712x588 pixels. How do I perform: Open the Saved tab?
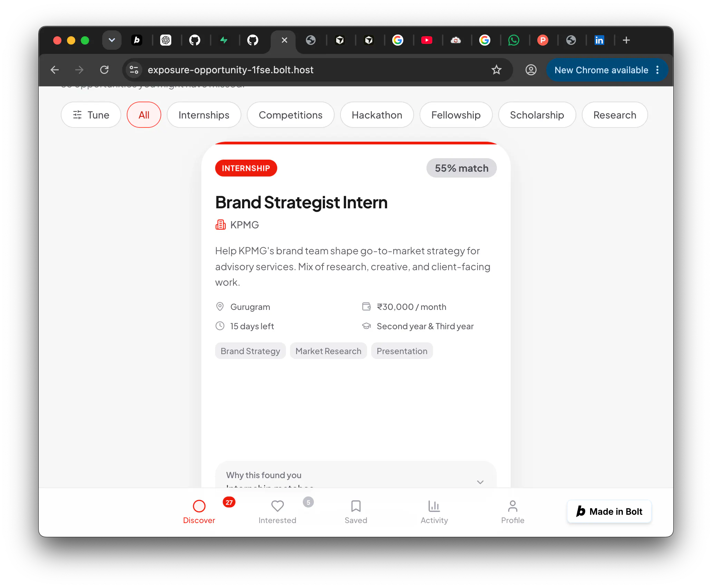click(x=356, y=512)
